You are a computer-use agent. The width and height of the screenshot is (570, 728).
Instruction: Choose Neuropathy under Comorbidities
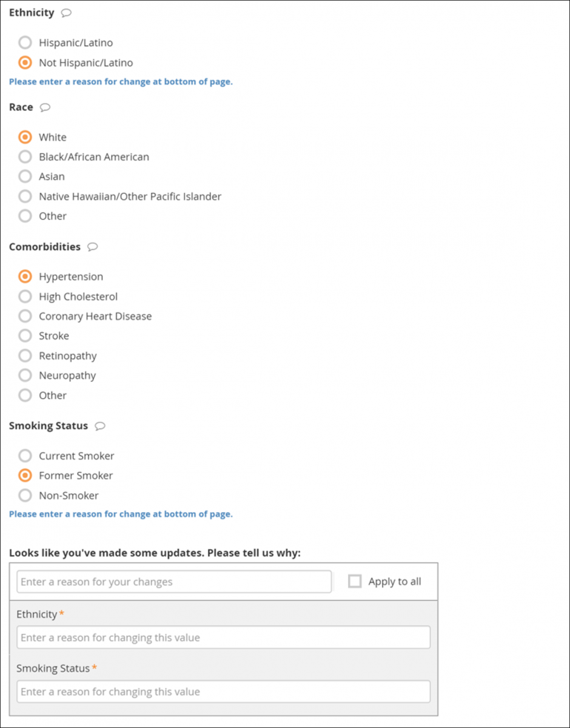[x=25, y=375]
